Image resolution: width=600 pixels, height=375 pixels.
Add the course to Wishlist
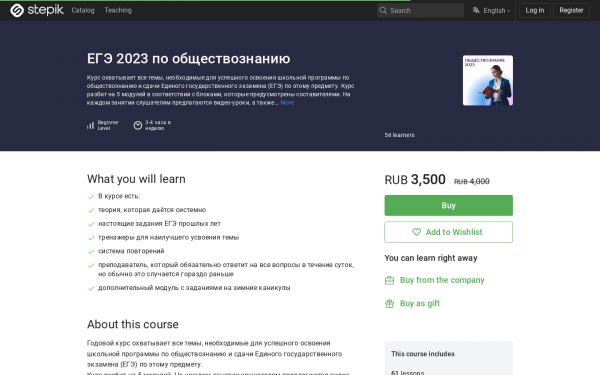click(x=448, y=232)
